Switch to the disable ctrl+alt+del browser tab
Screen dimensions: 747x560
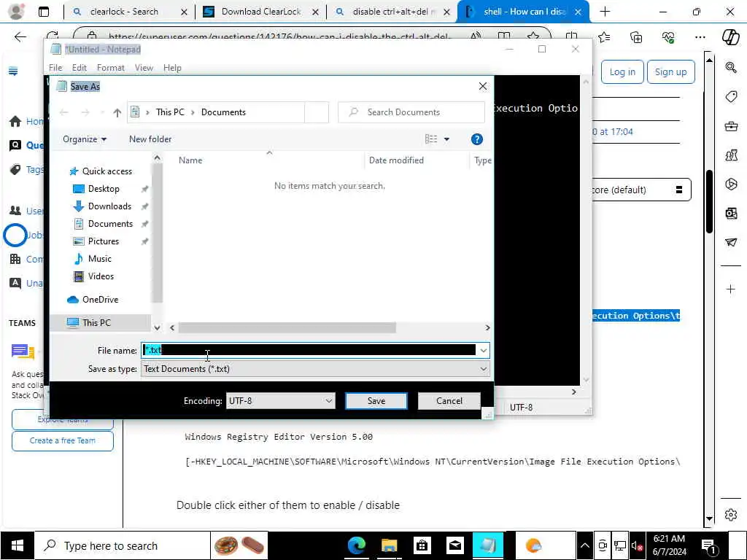(x=391, y=12)
